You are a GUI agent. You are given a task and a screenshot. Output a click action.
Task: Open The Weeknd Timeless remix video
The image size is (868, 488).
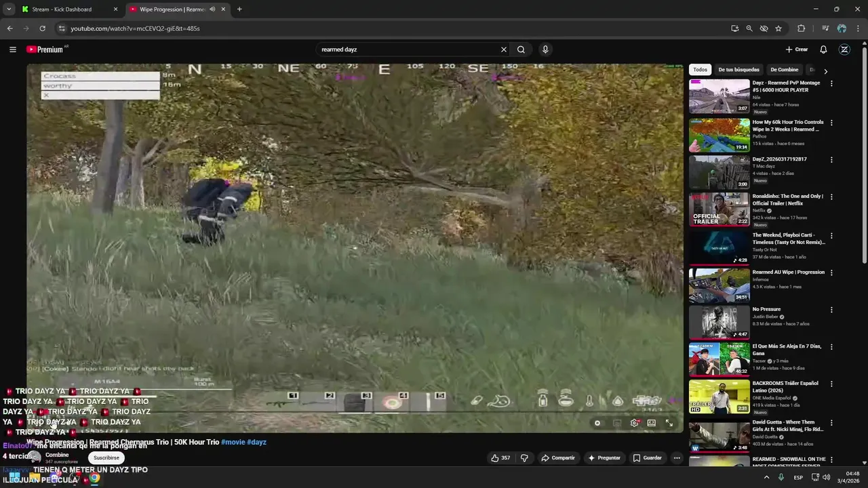[719, 247]
